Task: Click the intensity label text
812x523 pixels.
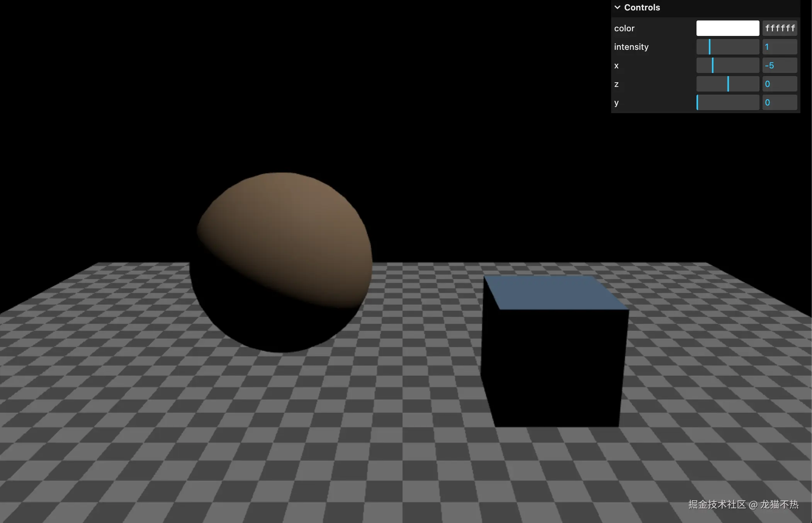Action: (x=631, y=47)
